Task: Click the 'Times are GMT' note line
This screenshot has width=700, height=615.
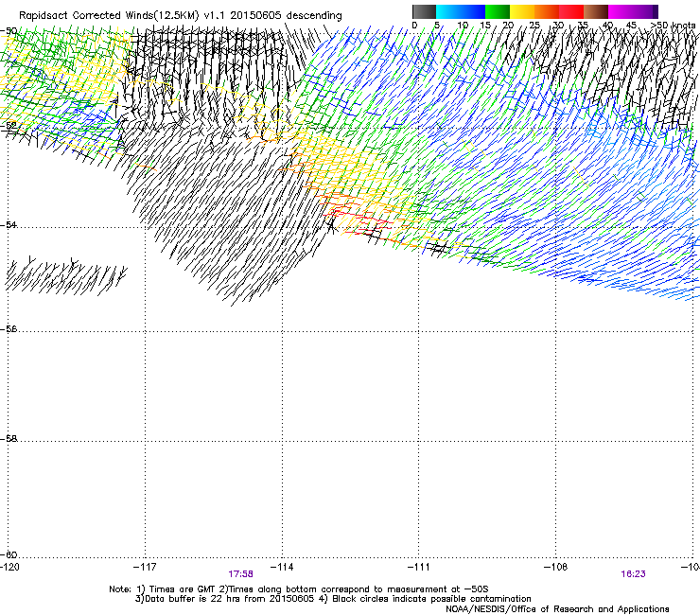Action: 299,589
